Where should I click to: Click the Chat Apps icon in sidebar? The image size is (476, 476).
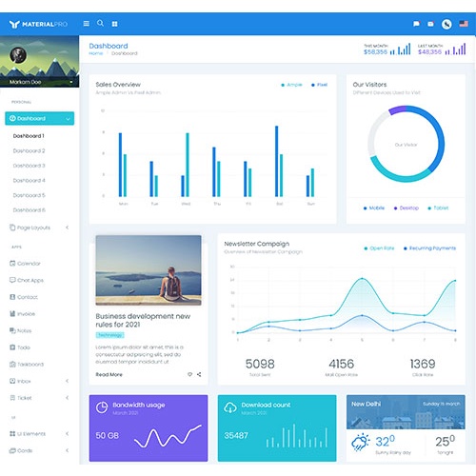coord(12,280)
